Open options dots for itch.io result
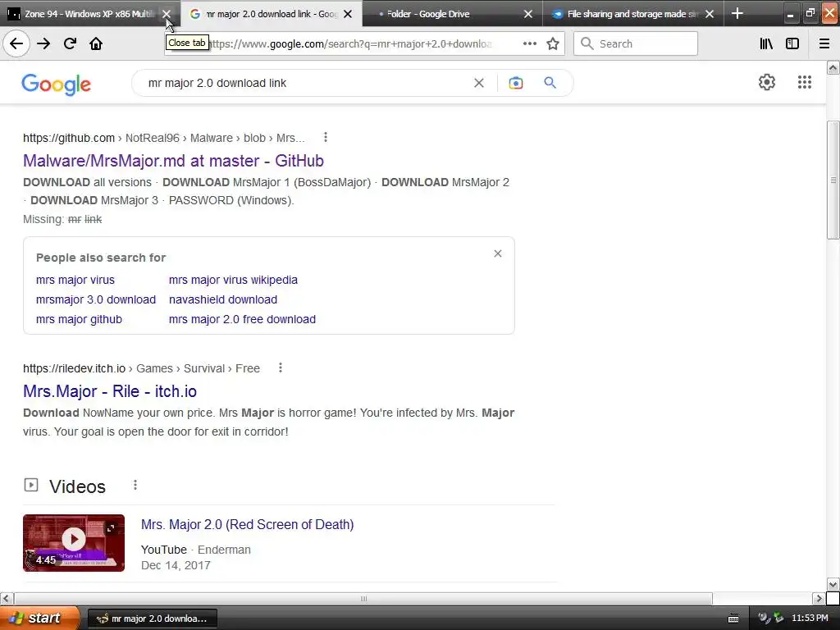The height and width of the screenshot is (630, 840). pos(281,368)
